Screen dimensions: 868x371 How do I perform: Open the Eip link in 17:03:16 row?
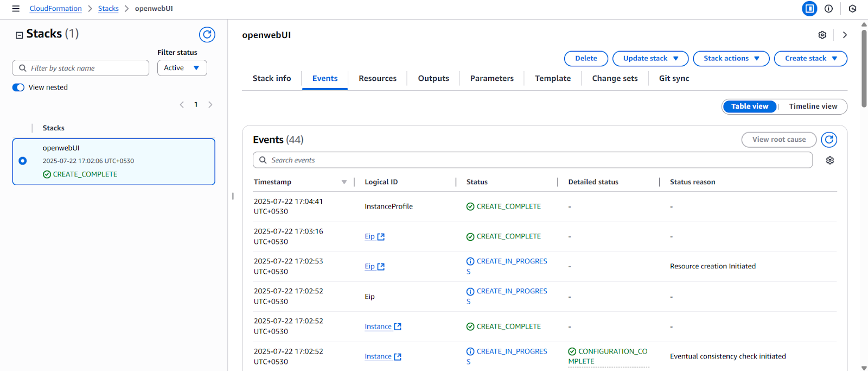[369, 237]
